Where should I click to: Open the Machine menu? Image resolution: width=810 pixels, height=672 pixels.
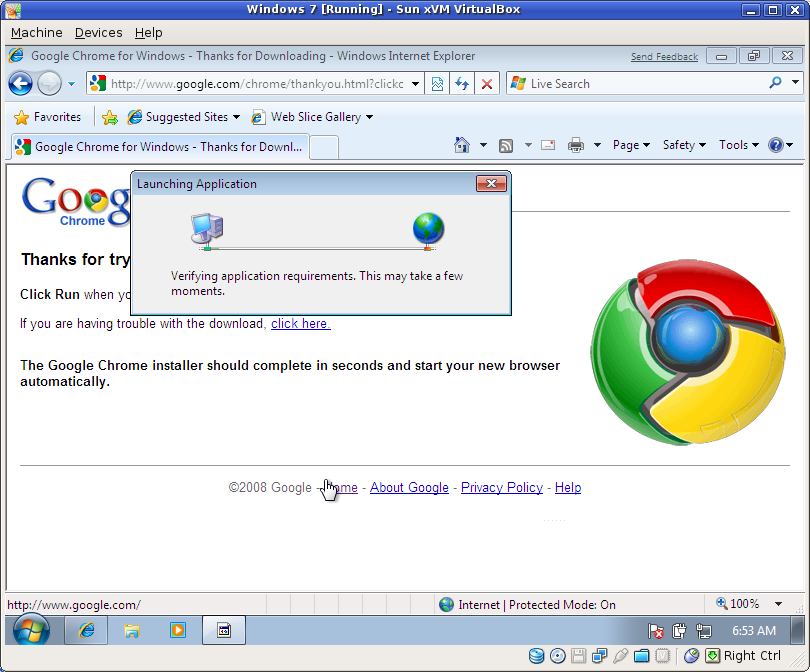click(x=36, y=32)
